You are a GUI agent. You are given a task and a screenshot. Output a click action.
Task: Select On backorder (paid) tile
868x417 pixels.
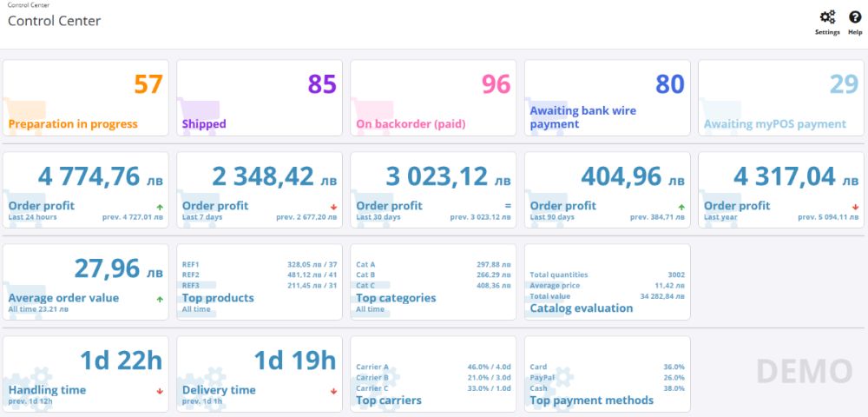pos(433,97)
